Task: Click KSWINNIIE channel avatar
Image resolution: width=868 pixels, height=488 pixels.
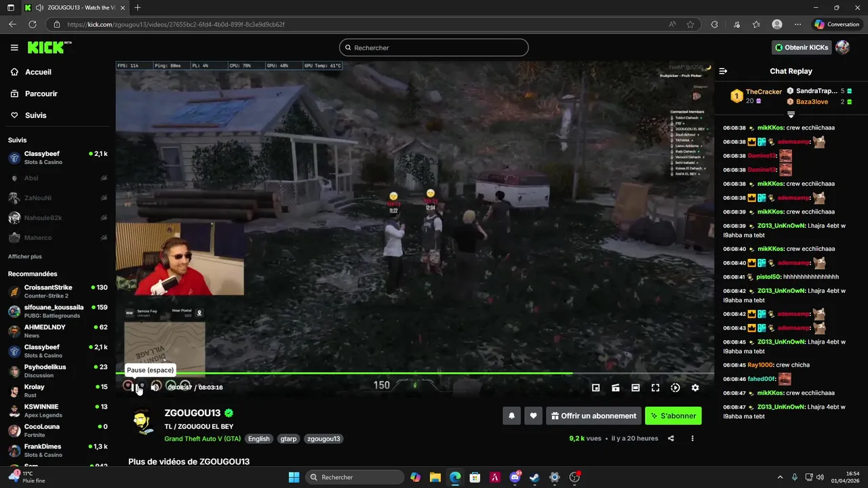Action: tap(14, 411)
